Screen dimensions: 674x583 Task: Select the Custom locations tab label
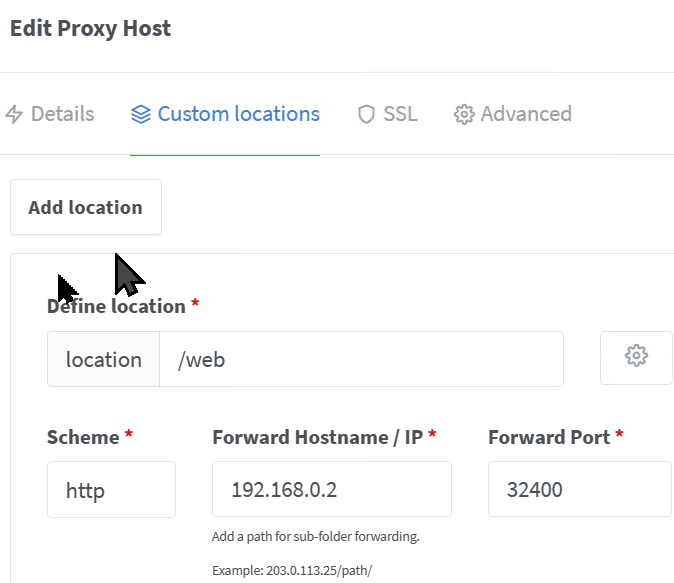click(239, 114)
